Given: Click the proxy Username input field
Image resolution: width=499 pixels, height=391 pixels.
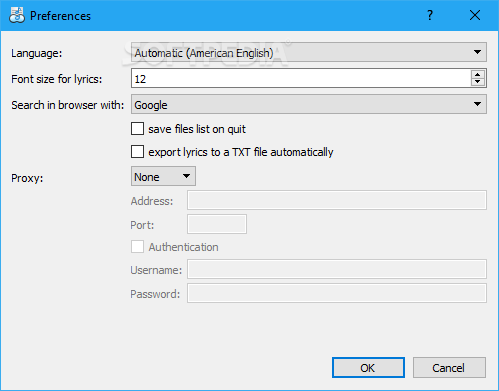Looking at the screenshot, I should click(337, 269).
